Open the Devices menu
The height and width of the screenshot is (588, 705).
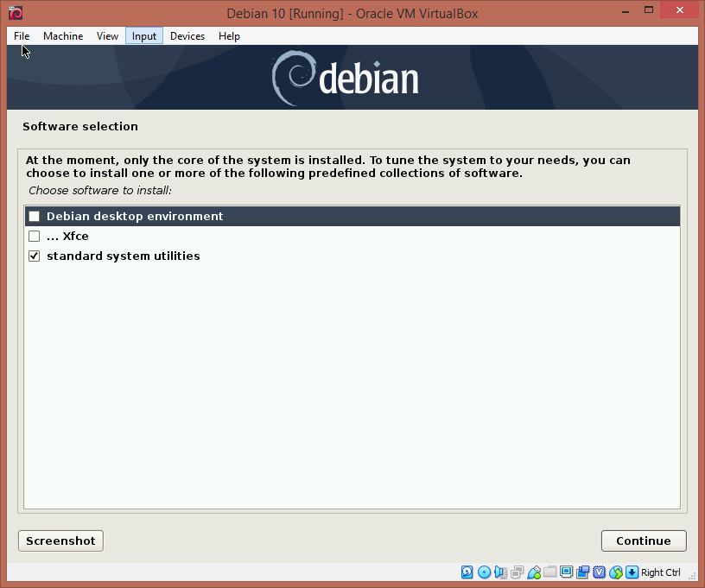[187, 36]
